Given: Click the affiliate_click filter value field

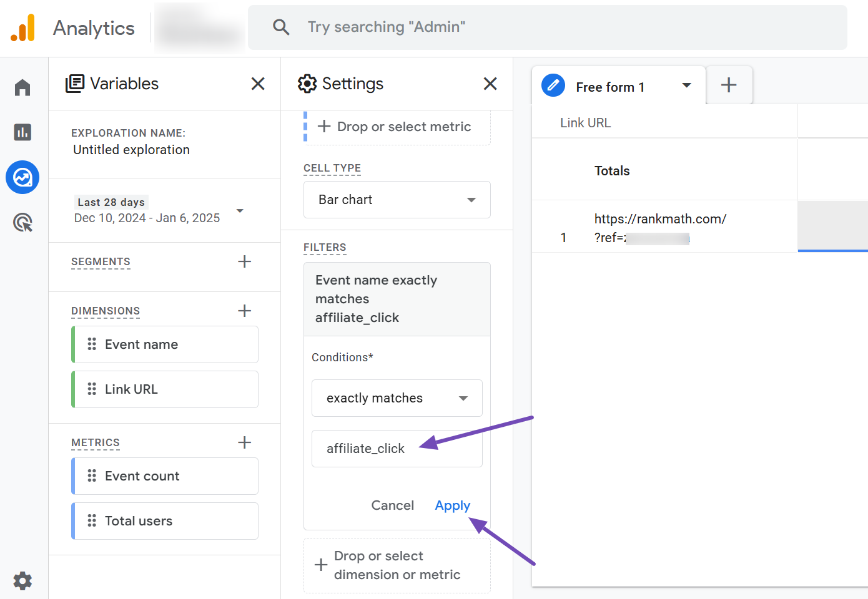Looking at the screenshot, I should (397, 449).
